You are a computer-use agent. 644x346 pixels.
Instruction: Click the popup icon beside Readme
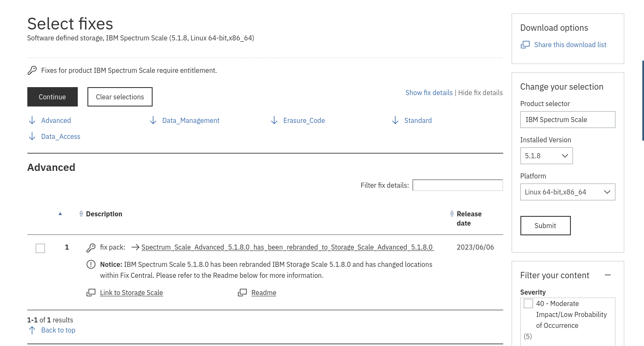click(x=242, y=293)
